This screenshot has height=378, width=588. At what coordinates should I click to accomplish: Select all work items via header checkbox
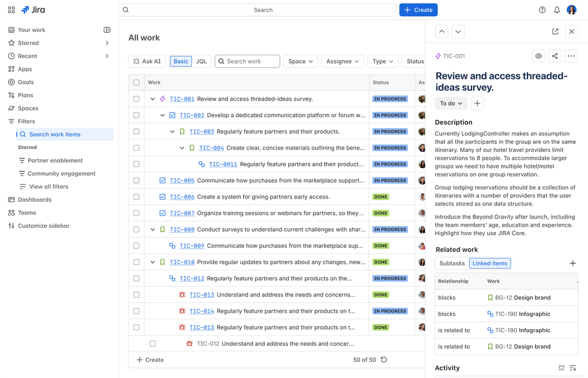point(136,82)
